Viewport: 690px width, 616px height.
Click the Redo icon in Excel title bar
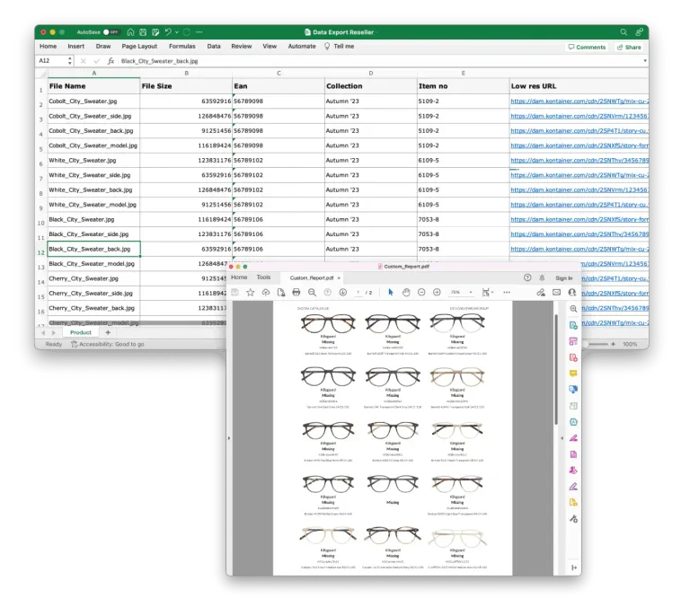(187, 32)
